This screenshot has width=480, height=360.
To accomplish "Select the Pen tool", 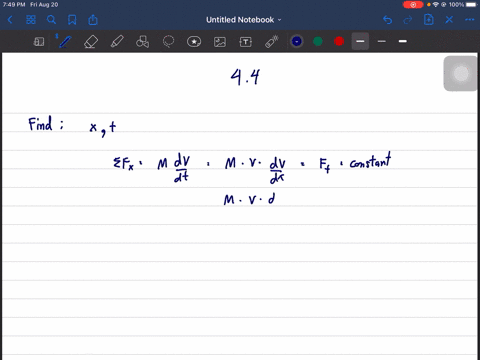I will (x=64, y=42).
